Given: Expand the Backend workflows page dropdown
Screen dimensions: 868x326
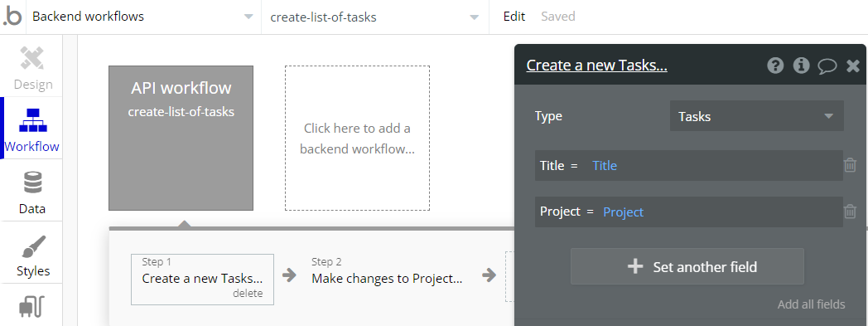Looking at the screenshot, I should click(x=142, y=17).
